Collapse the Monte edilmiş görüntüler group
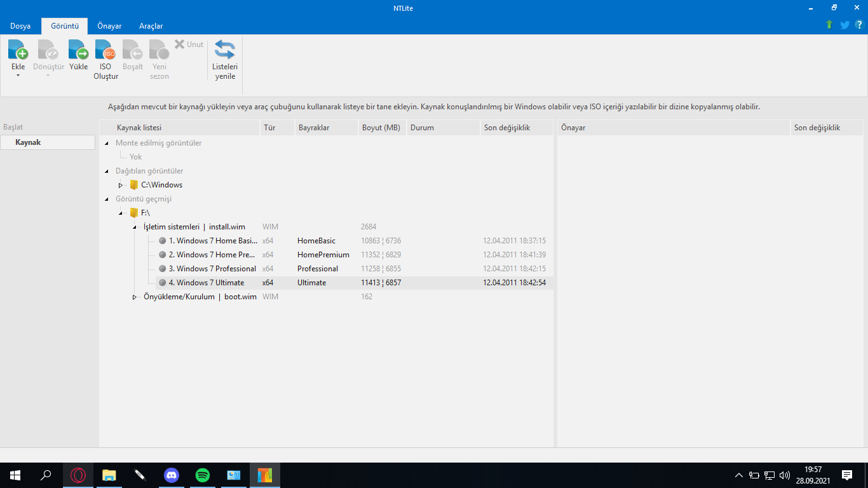868x488 pixels. click(x=107, y=144)
